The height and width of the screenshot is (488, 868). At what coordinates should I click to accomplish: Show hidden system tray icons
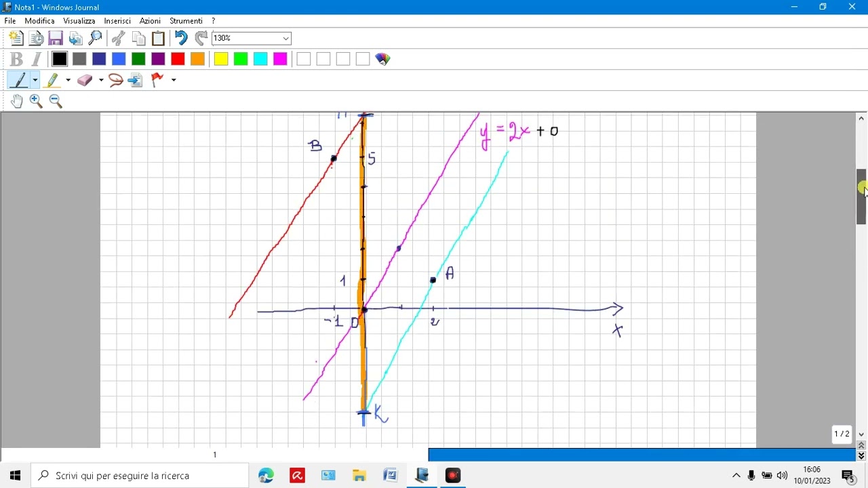point(736,476)
